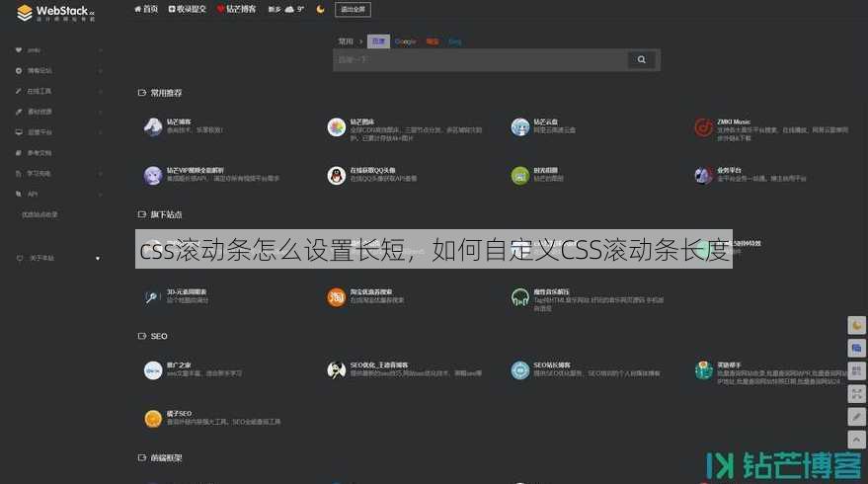Expand the 素材资源 sidebar section
This screenshot has width=868, height=484.
(100, 112)
